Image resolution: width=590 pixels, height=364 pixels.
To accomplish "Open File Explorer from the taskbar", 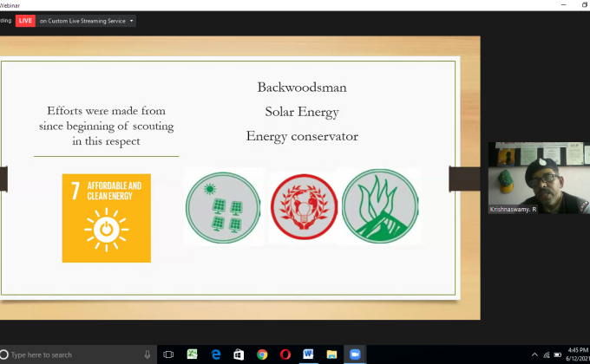I will (331, 354).
